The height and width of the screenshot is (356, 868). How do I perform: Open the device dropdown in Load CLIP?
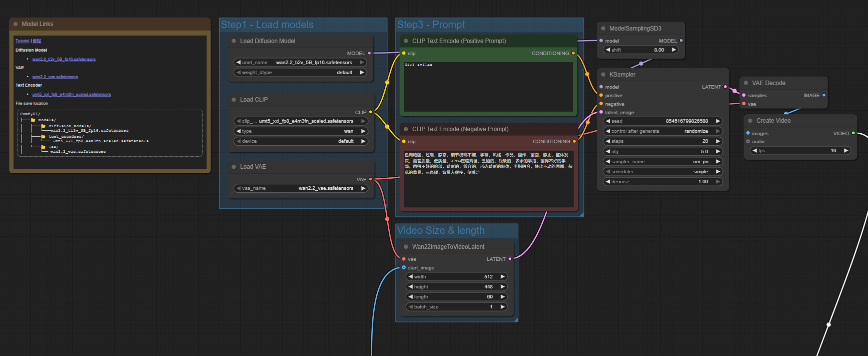pyautogui.click(x=301, y=141)
